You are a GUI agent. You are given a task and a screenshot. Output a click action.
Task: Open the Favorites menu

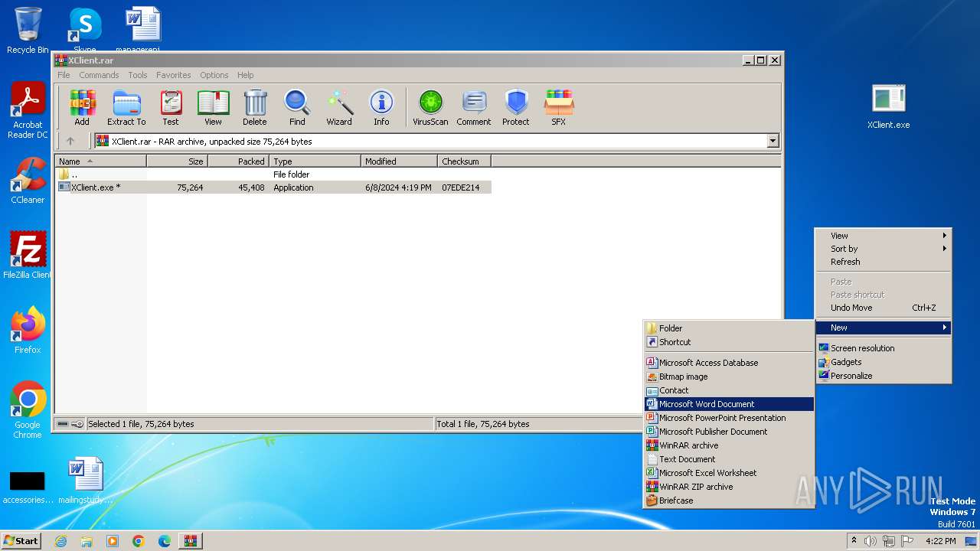point(174,75)
